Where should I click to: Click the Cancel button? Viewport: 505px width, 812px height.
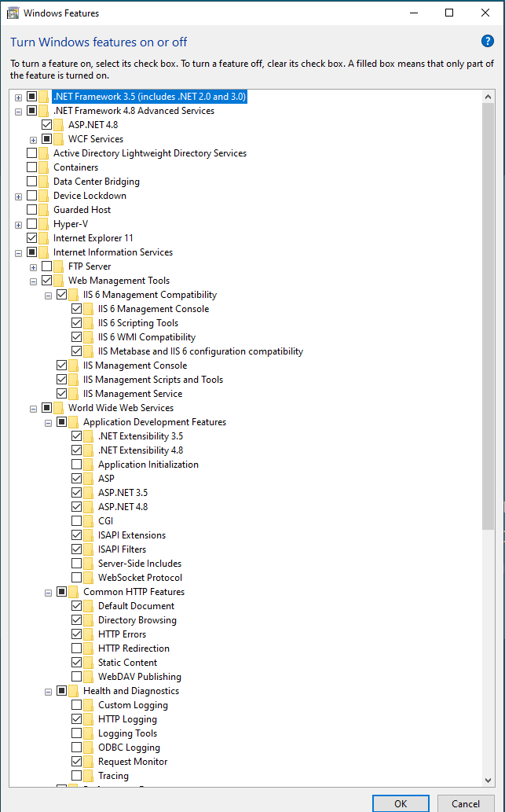pyautogui.click(x=466, y=803)
